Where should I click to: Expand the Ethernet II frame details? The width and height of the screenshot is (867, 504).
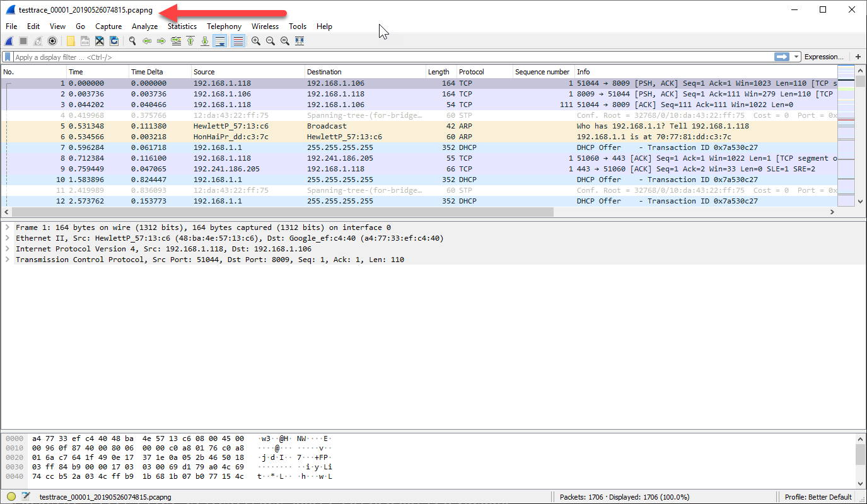(x=8, y=238)
